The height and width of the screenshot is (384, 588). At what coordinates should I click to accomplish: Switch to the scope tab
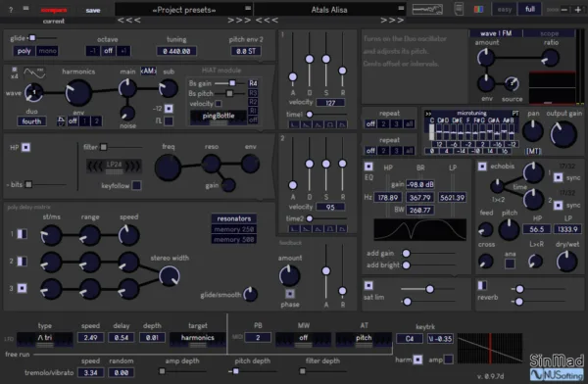click(549, 33)
